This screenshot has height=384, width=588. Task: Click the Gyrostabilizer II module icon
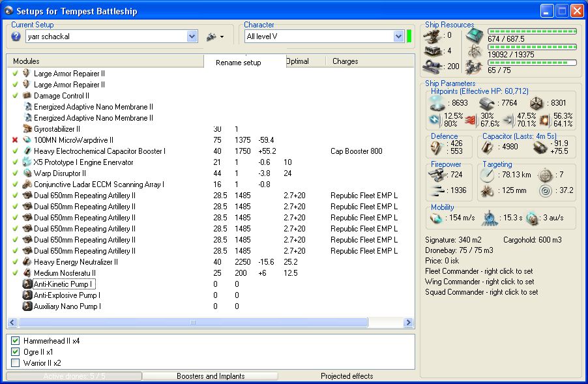[x=27, y=129]
